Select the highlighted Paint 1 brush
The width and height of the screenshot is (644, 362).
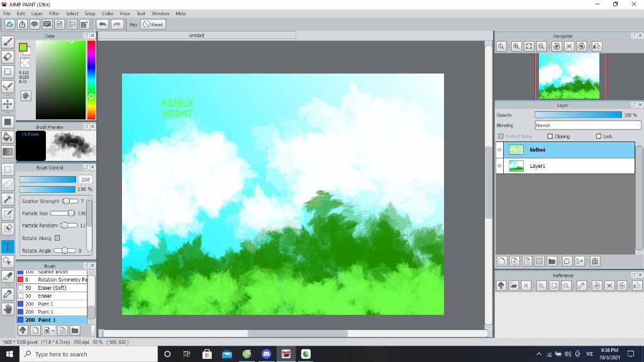(52, 320)
